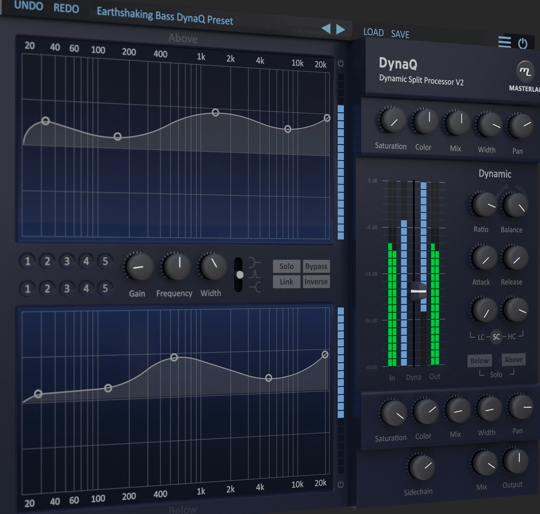Select the bell filter shape icon
The height and width of the screenshot is (514, 540).
tap(254, 274)
